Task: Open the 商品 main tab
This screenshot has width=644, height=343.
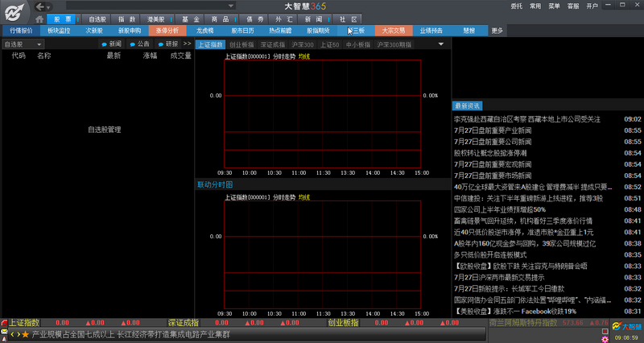Action: pos(220,19)
